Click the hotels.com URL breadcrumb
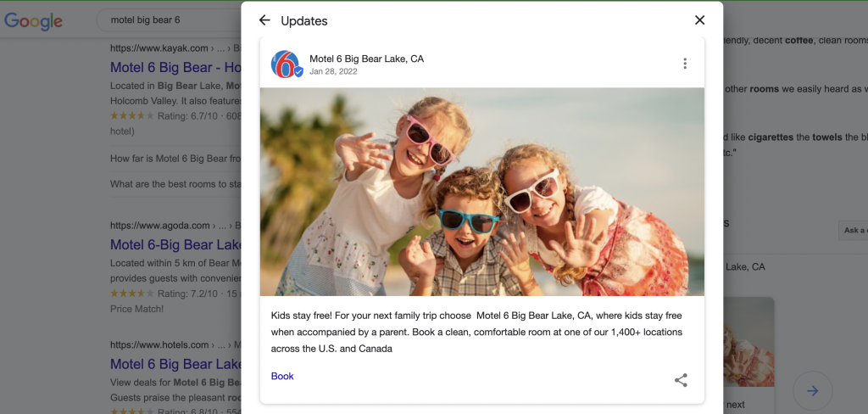The image size is (868, 414). (175, 344)
